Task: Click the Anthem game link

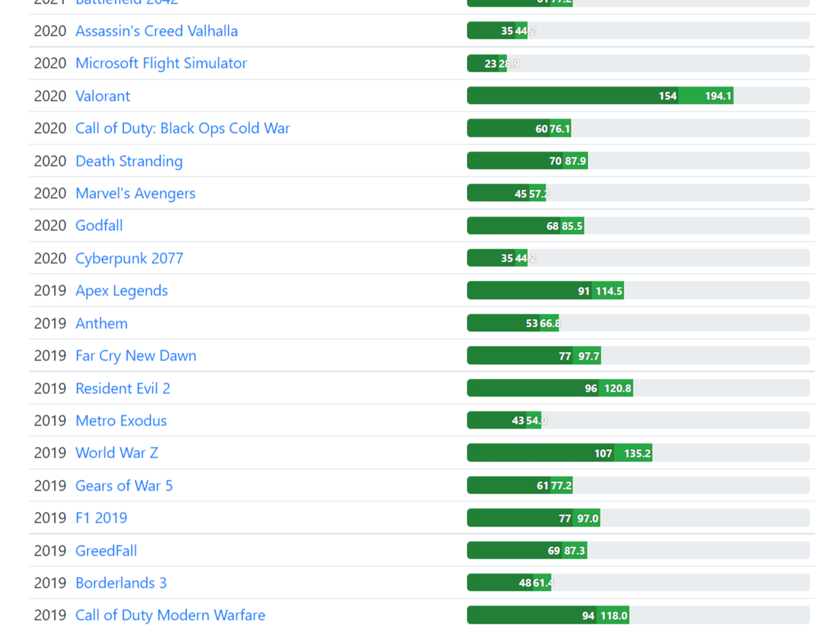Action: (101, 323)
